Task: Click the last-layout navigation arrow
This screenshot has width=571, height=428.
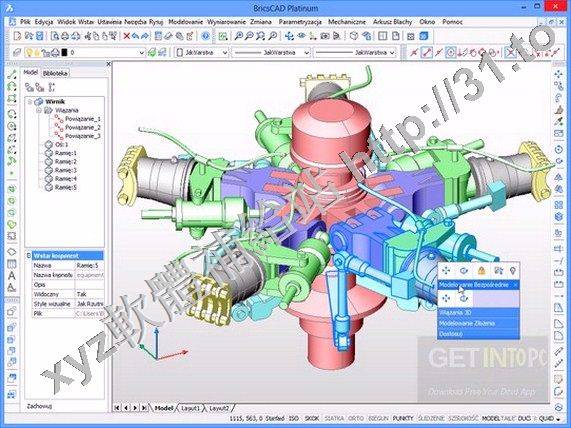Action: 145,408
